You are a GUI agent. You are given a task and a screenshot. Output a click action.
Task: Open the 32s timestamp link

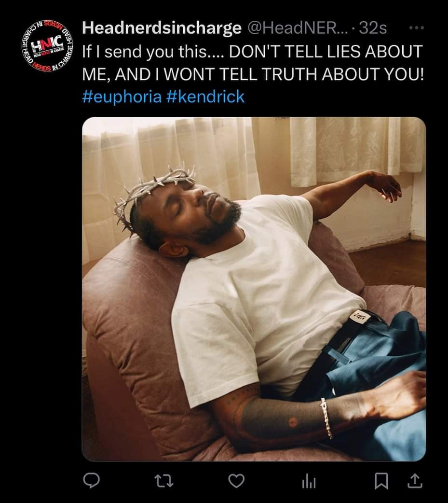pos(373,28)
